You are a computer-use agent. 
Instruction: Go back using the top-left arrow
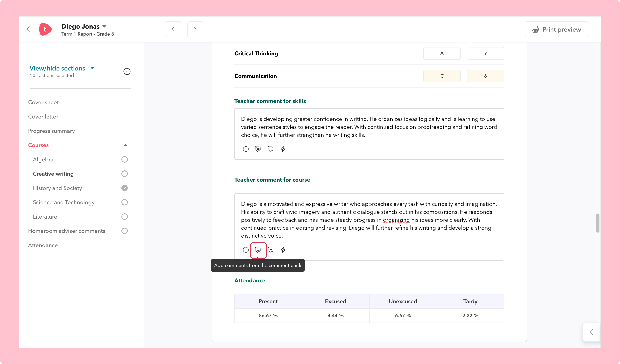click(x=28, y=29)
